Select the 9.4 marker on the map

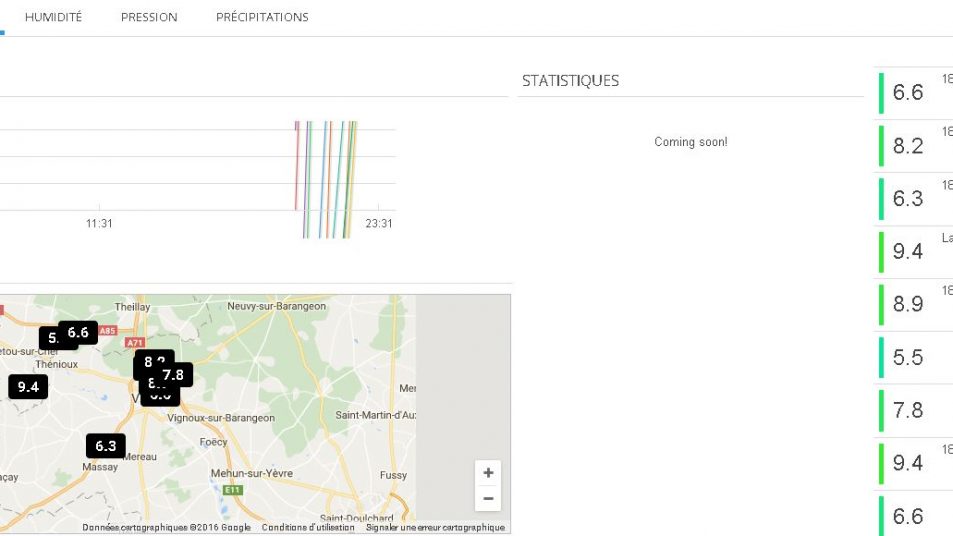click(28, 387)
